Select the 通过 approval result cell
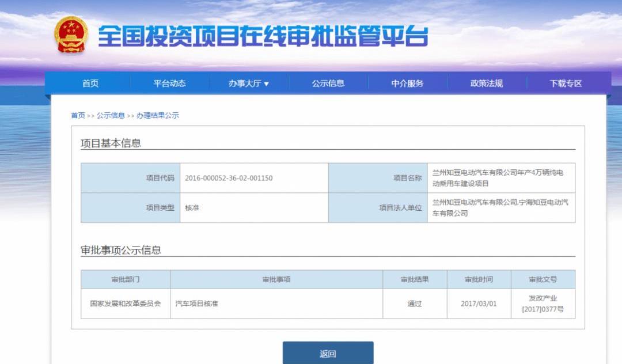Image resolution: width=622 pixels, height=364 pixels. [415, 304]
